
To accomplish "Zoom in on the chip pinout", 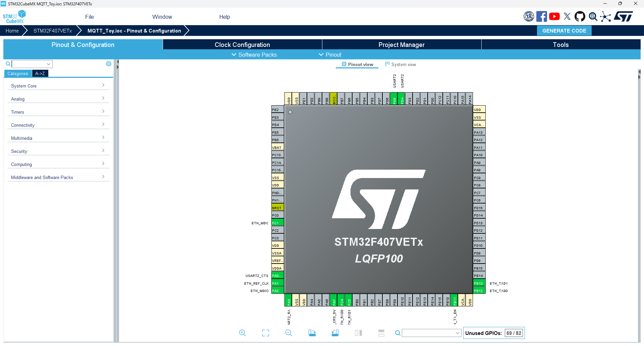I will click(243, 333).
